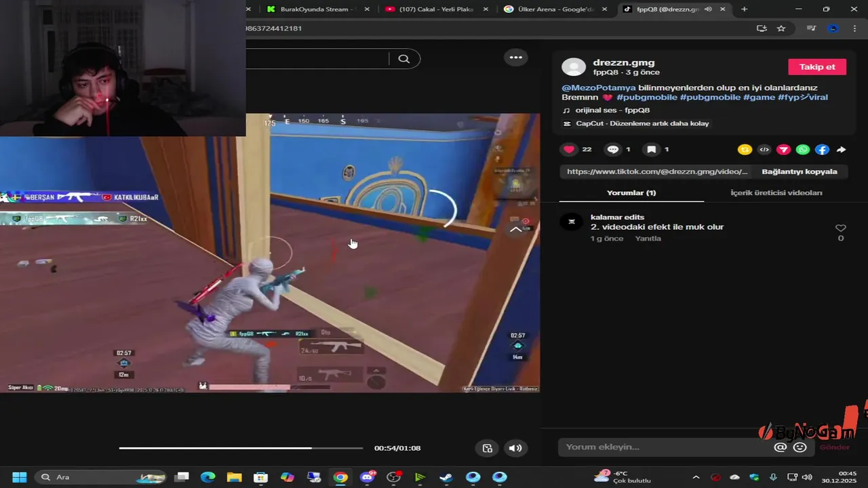Click the search magnifier icon in TikTok

(404, 59)
